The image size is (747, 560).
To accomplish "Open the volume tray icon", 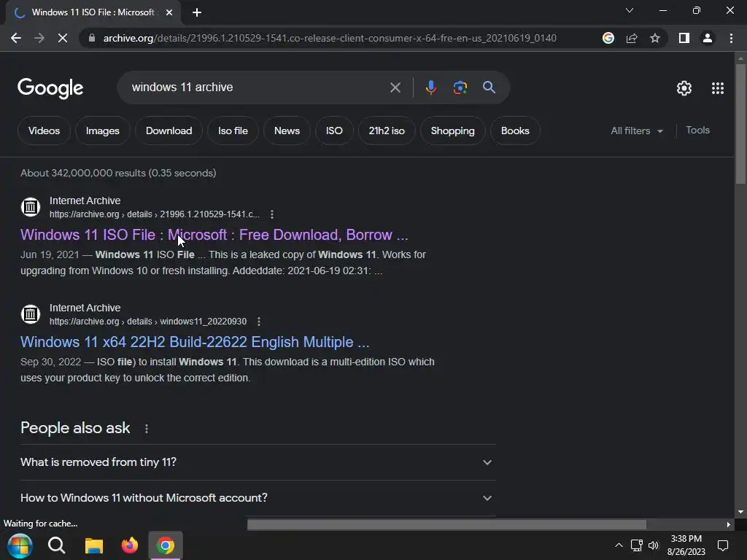I will [x=653, y=545].
